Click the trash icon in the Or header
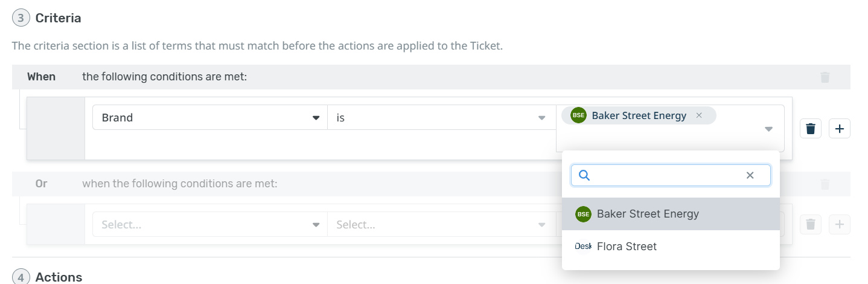The width and height of the screenshot is (868, 284). click(x=825, y=184)
